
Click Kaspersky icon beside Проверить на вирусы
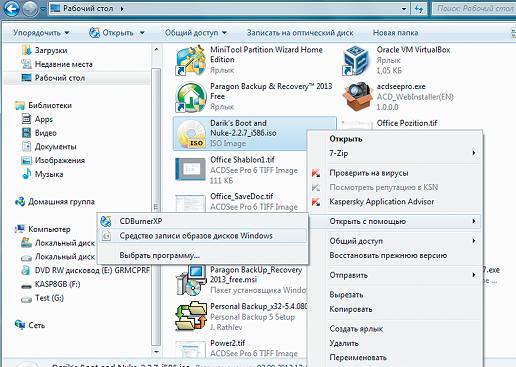316,173
